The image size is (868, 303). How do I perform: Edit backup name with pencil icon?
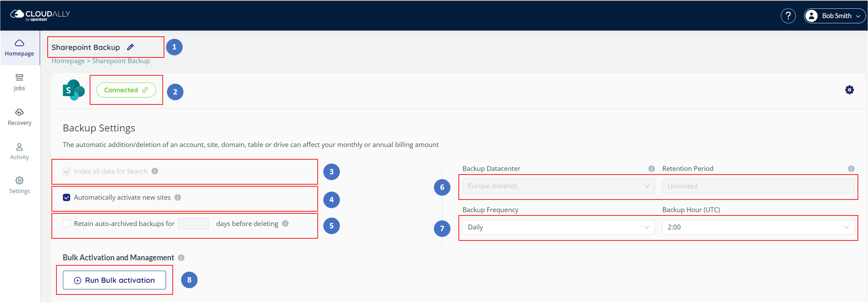(x=130, y=47)
